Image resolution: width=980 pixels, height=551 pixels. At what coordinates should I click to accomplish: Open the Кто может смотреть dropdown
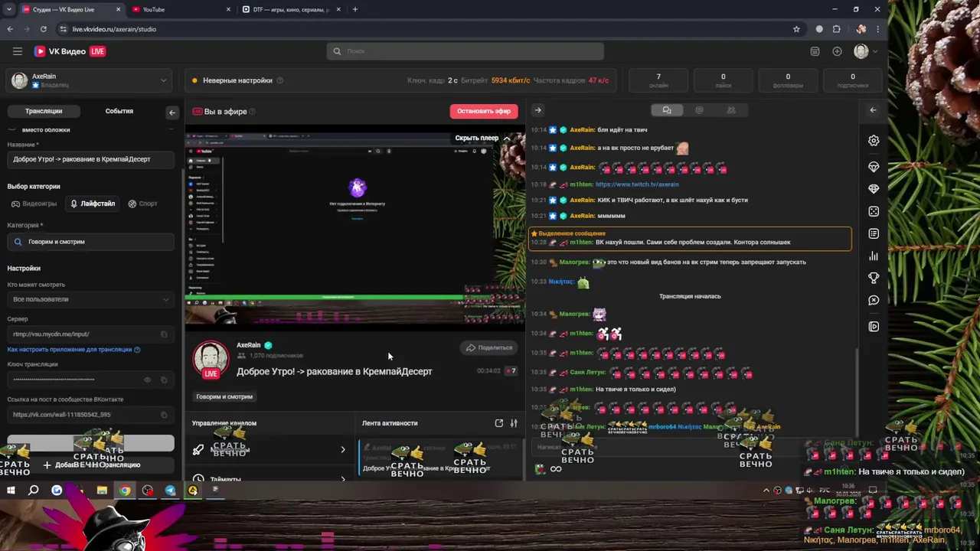coord(90,299)
